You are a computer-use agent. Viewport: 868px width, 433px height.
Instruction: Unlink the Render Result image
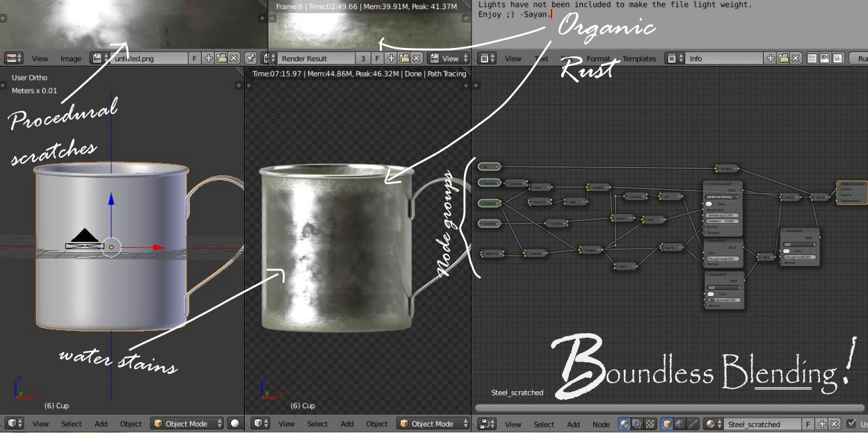click(x=417, y=58)
